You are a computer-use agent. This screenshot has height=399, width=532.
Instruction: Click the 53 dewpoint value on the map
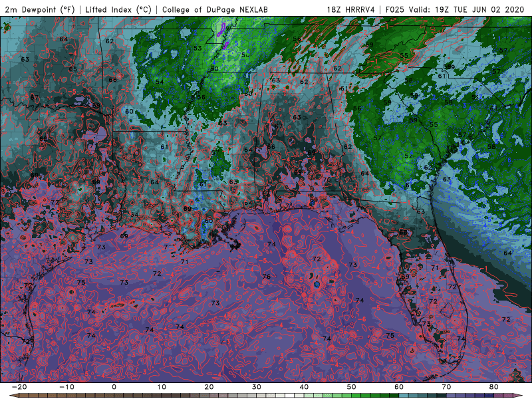pyautogui.click(x=198, y=48)
